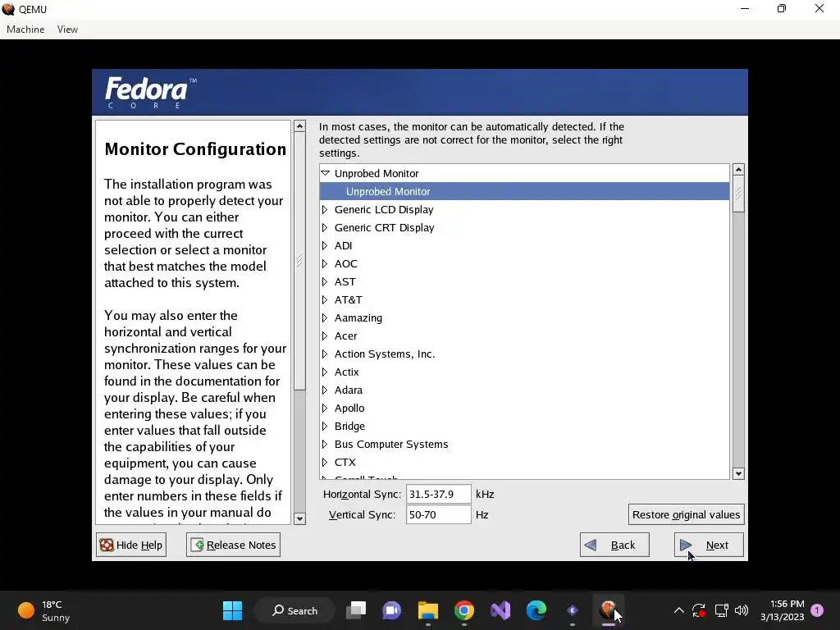Click the monitor list scrollbar thumb
Screen dimensions: 840x630
[738, 194]
